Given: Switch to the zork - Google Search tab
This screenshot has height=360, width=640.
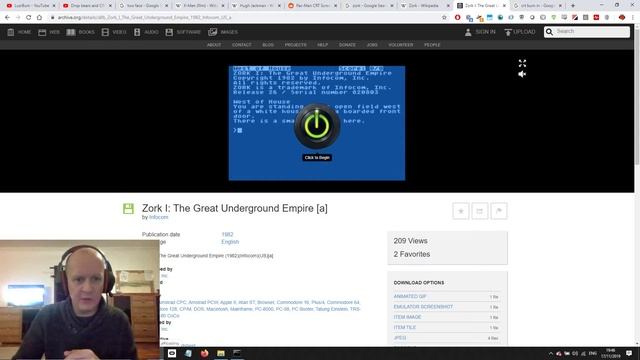Looking at the screenshot, I should tap(369, 6).
